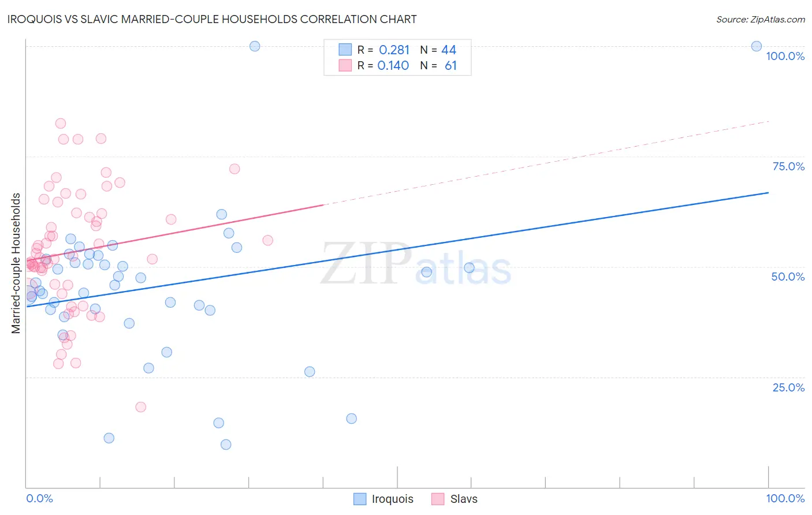Click the highest pink data point
Viewport: 812px width, 515px height.
coord(60,124)
